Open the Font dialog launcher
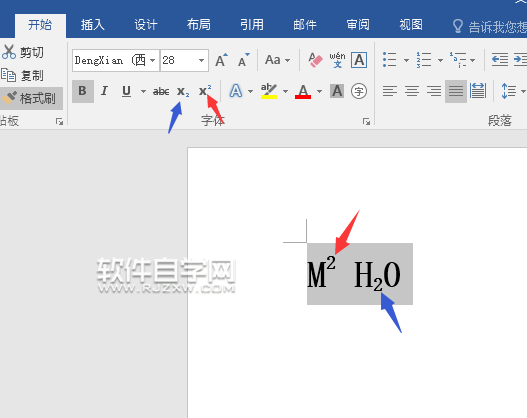 (366, 122)
